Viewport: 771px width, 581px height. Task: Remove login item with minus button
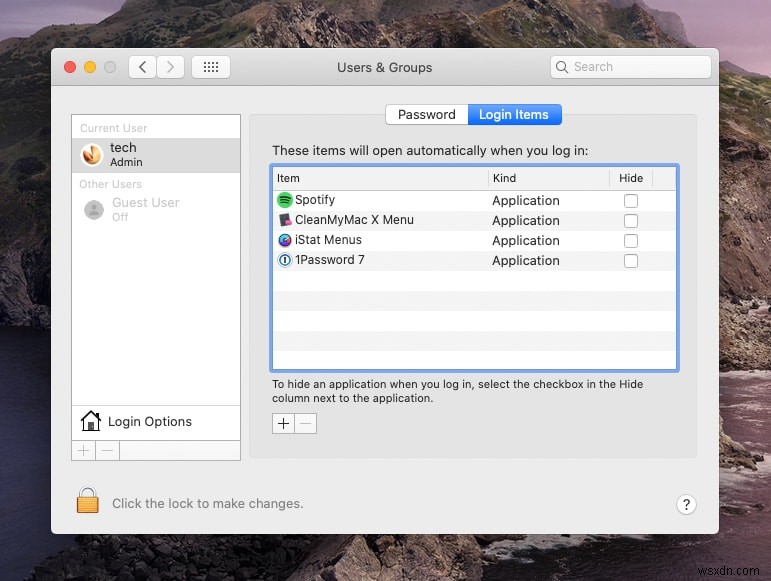pos(305,424)
